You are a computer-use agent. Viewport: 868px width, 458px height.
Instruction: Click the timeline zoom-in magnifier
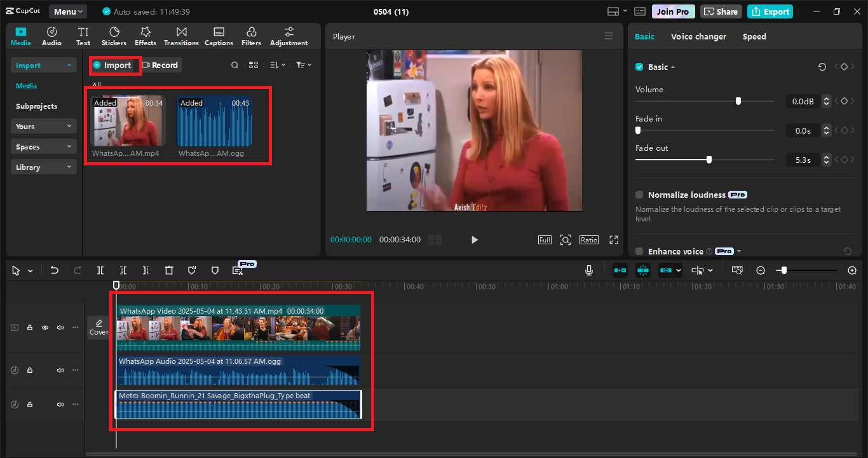click(x=852, y=270)
